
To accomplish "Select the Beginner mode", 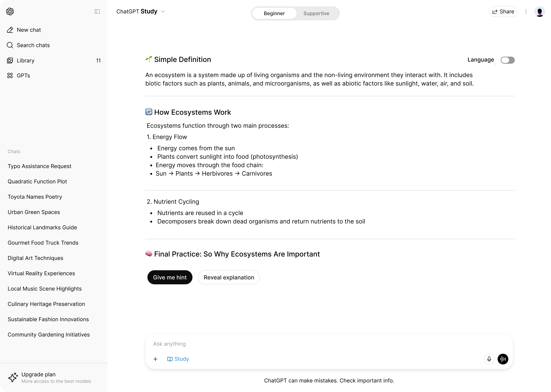I will (x=274, y=14).
